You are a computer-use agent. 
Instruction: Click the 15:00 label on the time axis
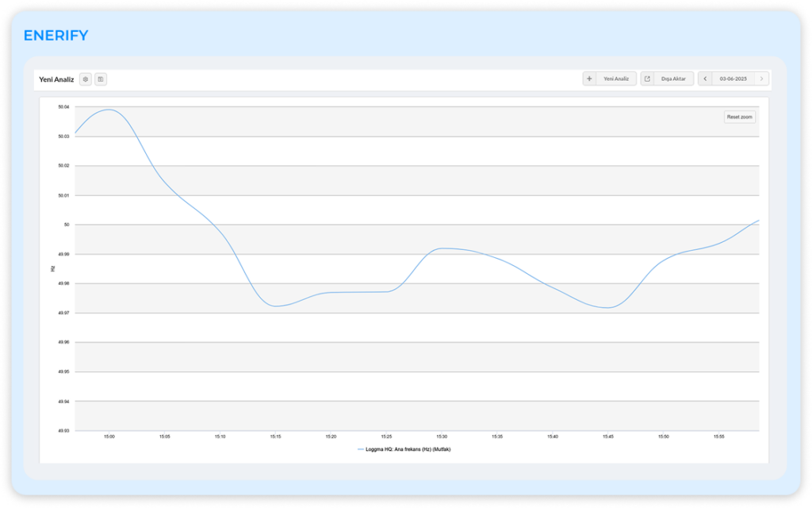pyautogui.click(x=109, y=437)
